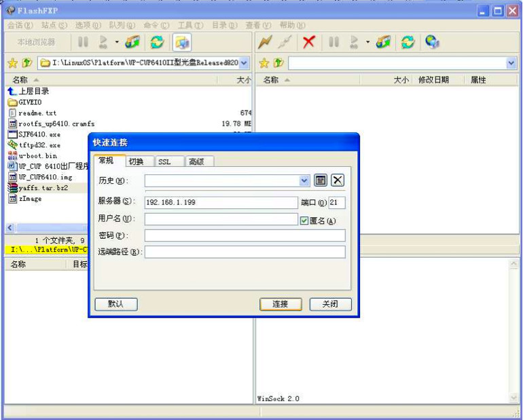Click the site manager icon beside history

[321, 180]
